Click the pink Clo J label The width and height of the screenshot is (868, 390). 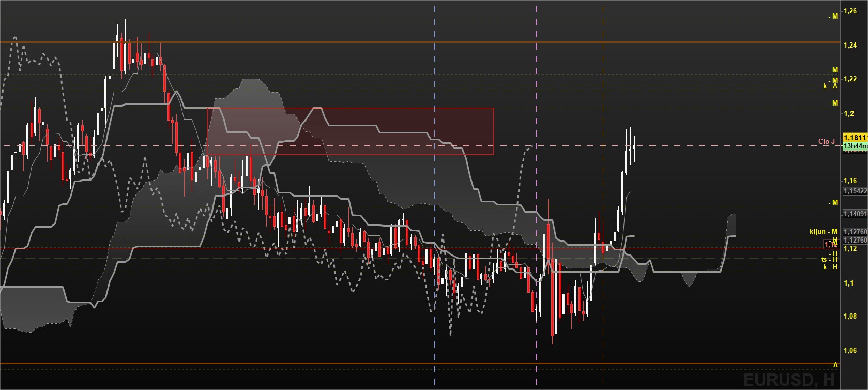point(826,141)
